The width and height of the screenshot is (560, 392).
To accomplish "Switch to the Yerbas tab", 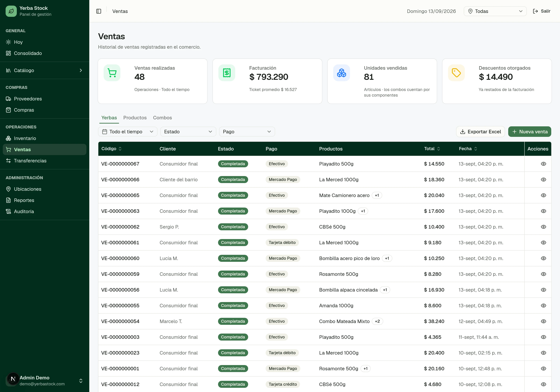I will [x=109, y=118].
